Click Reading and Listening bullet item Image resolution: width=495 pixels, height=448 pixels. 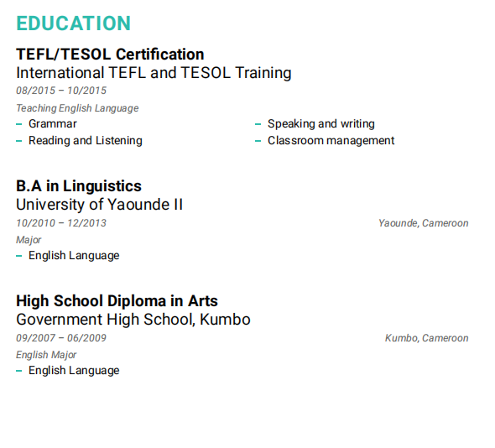coord(86,140)
